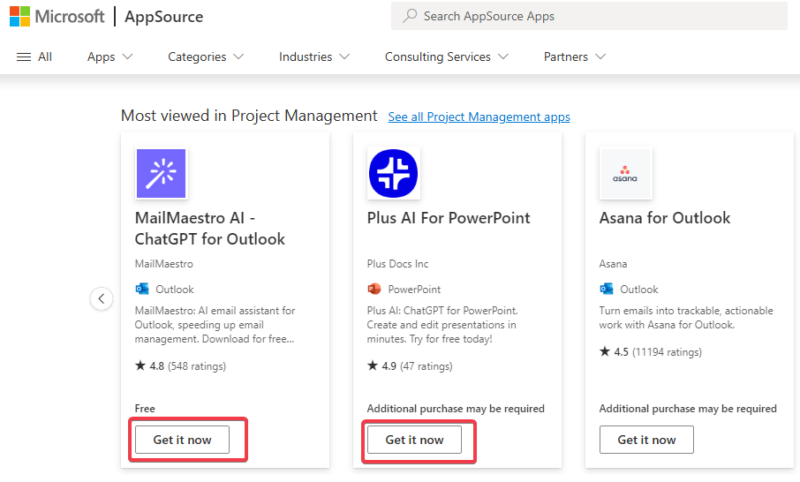The image size is (800, 482).
Task: Open Asana for Outlook title
Action: point(665,218)
